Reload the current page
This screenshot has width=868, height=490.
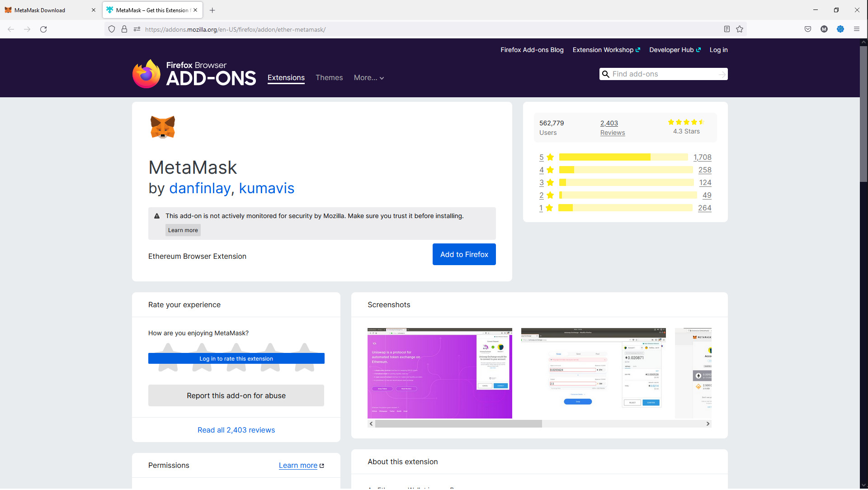tap(43, 29)
